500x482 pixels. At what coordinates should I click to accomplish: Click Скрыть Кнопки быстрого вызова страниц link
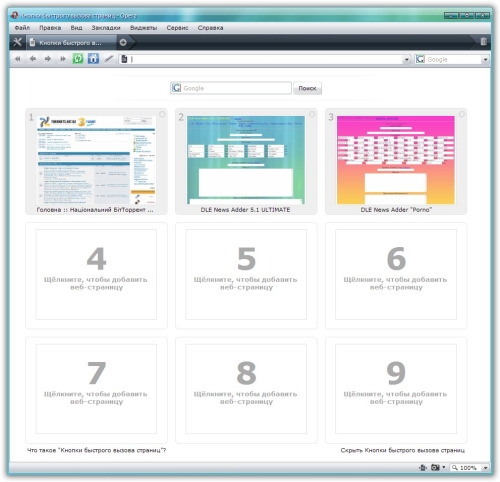tap(403, 450)
